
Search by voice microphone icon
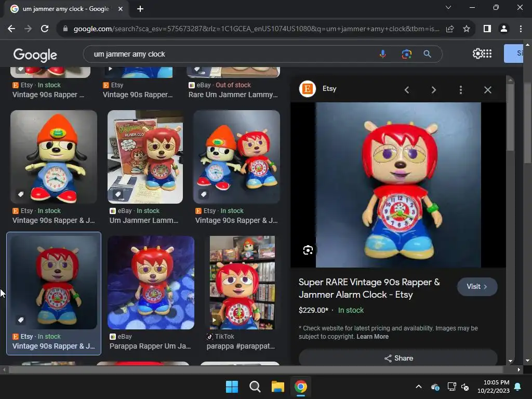point(383,54)
